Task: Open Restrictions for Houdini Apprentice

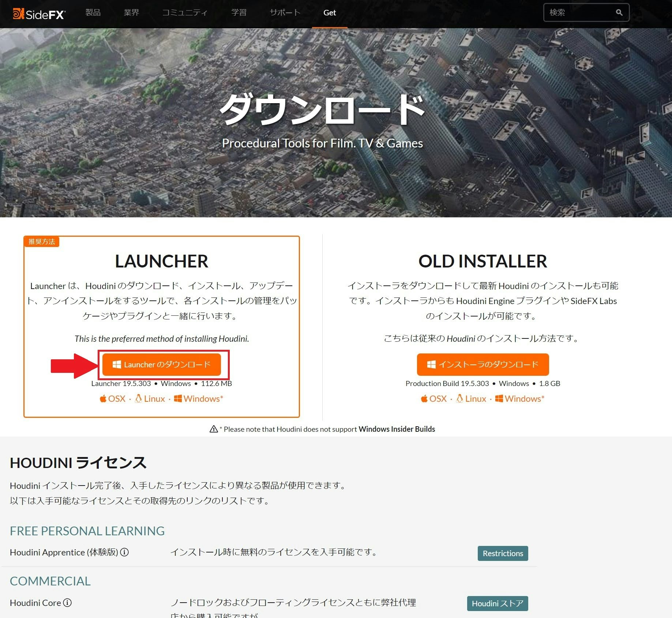Action: (x=503, y=553)
